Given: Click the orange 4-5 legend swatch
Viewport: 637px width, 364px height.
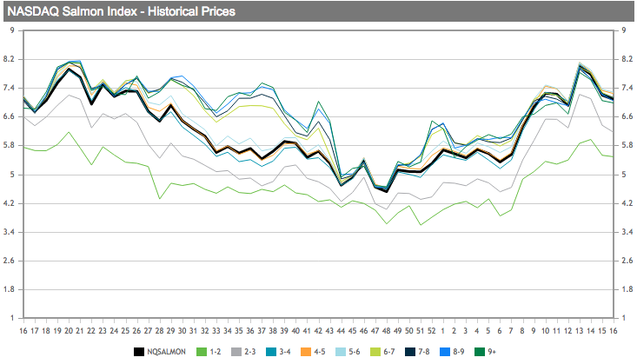Looking at the screenshot, I should point(306,352).
